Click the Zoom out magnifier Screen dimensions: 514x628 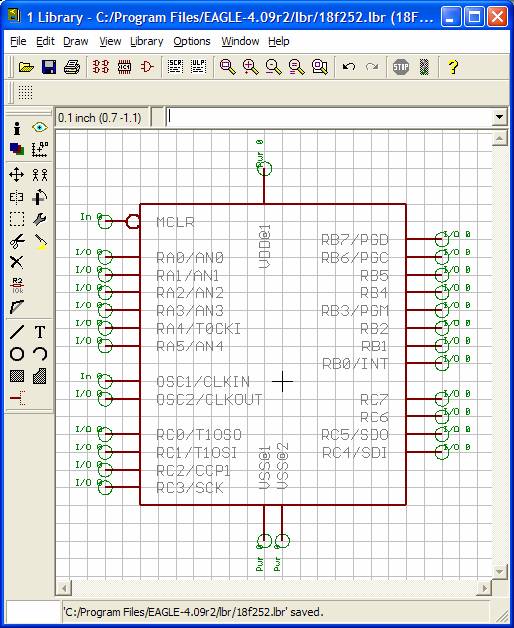tap(274, 66)
